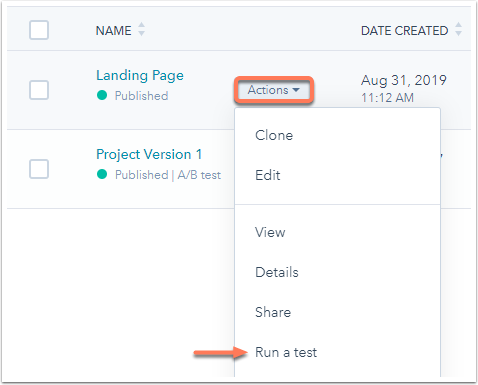Click the Aug 31, 2019 date cell
Screen dimensions: 478x385
404,80
